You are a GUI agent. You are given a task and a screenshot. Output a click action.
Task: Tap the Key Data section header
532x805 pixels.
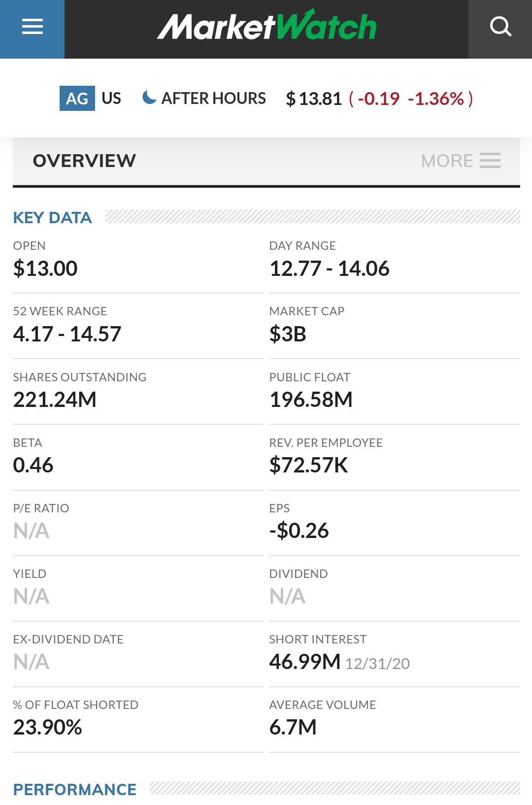(x=53, y=217)
